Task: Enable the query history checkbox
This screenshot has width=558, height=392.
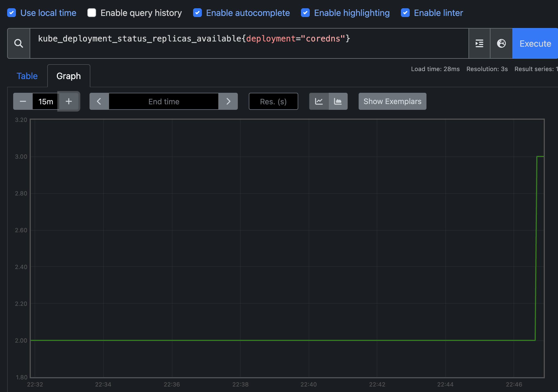Action: click(92, 13)
